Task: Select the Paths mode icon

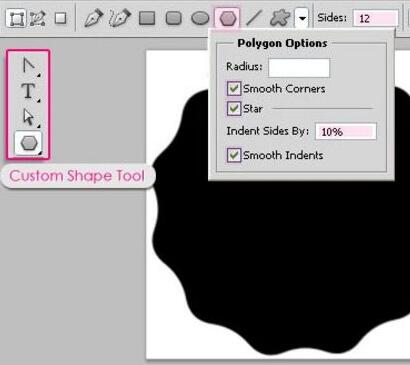Action: 37,18
